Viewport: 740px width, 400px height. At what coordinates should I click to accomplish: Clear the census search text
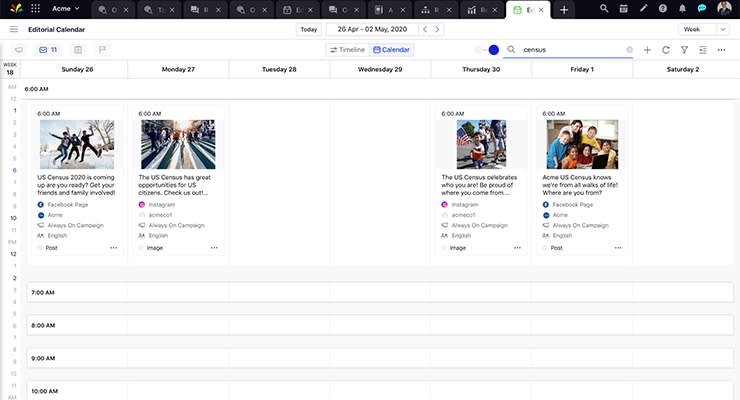coord(629,50)
